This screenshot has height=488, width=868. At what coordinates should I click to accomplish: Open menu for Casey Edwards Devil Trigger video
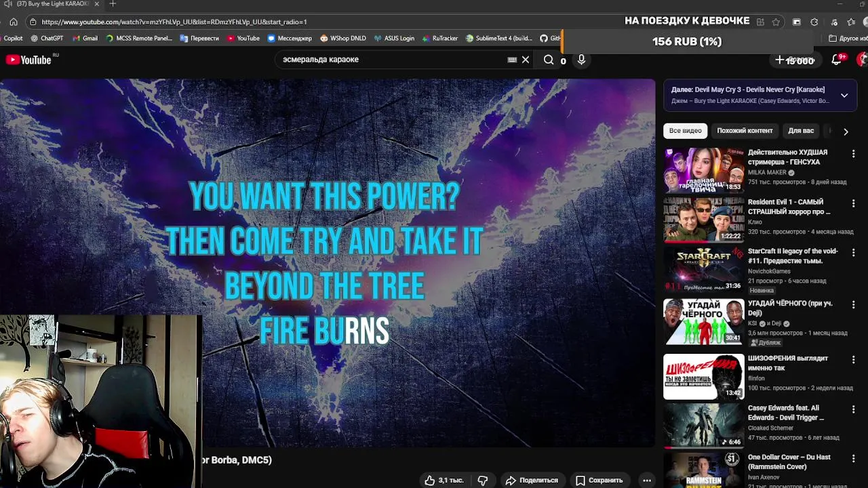tap(853, 409)
